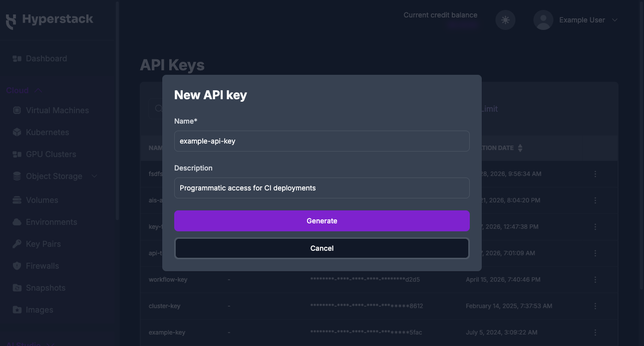Click the GPU Clusters sidebar icon
Screen dimensions: 644x346
tap(17, 154)
